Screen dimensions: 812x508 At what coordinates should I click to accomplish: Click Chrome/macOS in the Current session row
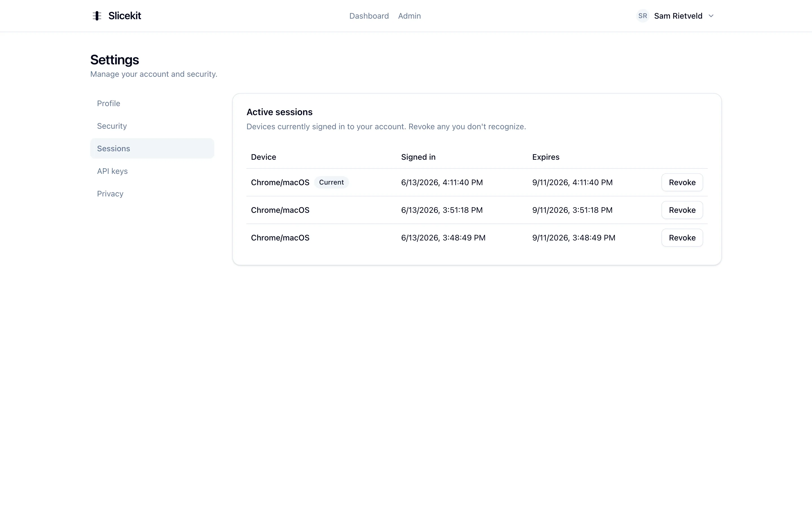pyautogui.click(x=280, y=182)
